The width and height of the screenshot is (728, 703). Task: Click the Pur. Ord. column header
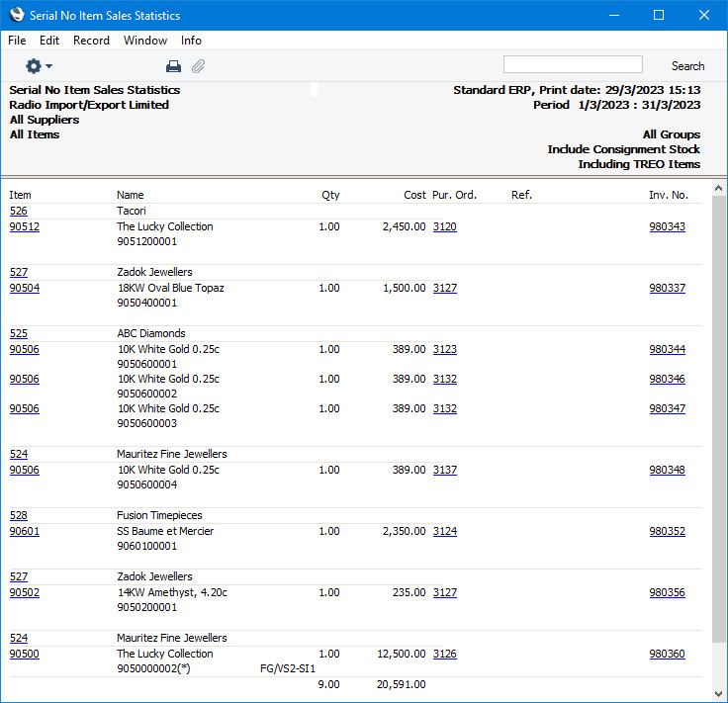[x=454, y=195]
